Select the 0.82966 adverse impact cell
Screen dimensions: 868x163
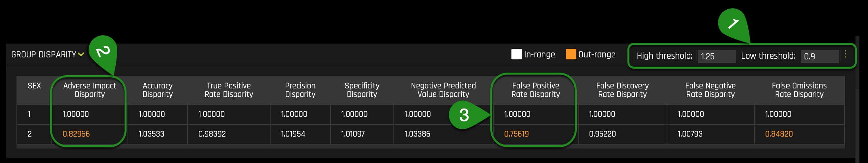coord(76,134)
